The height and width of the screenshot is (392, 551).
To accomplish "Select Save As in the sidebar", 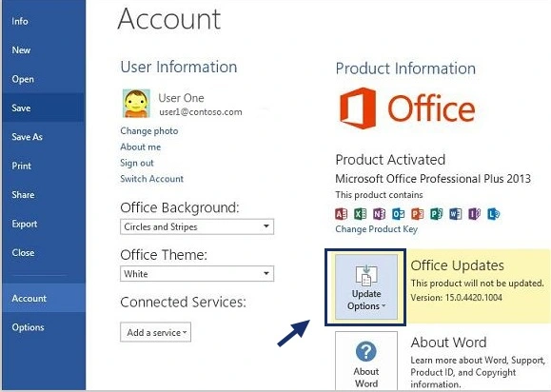I will 44,137.
